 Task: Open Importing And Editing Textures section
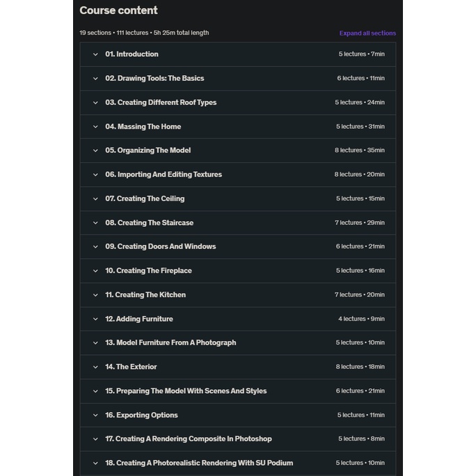(x=164, y=175)
